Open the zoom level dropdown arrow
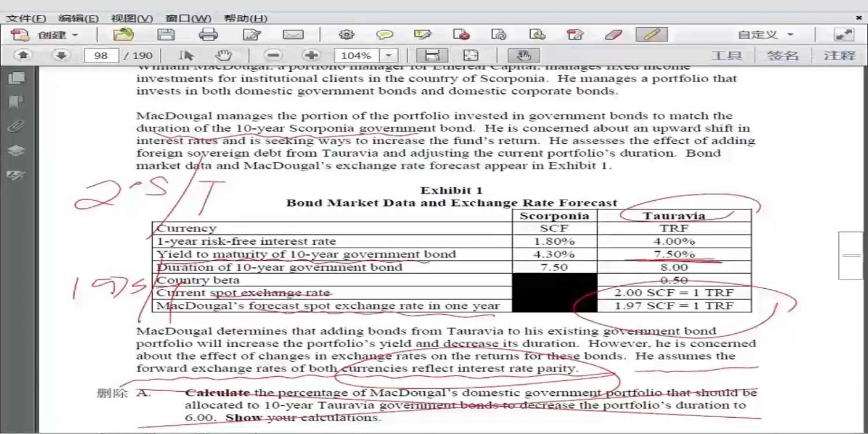Viewport: 868px width, 434px height. click(388, 56)
